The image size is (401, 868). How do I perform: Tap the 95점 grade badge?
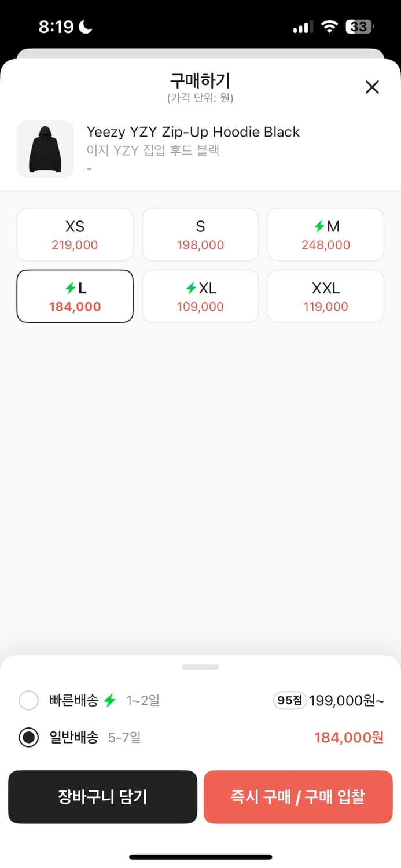tap(289, 701)
